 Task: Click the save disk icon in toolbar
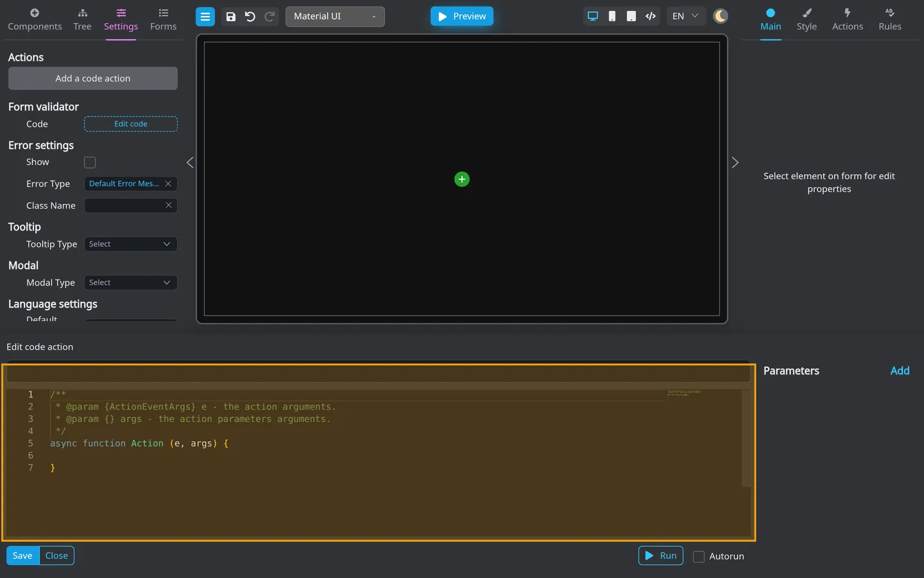231,17
